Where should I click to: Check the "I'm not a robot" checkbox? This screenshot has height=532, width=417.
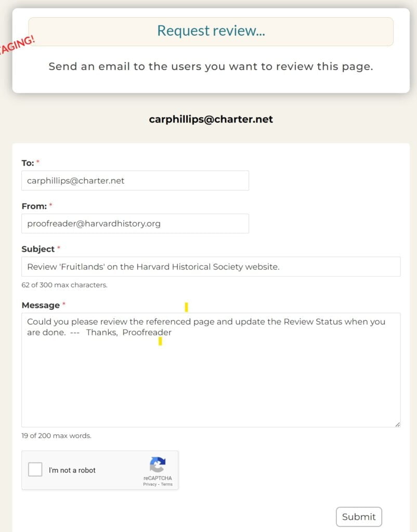pos(35,470)
